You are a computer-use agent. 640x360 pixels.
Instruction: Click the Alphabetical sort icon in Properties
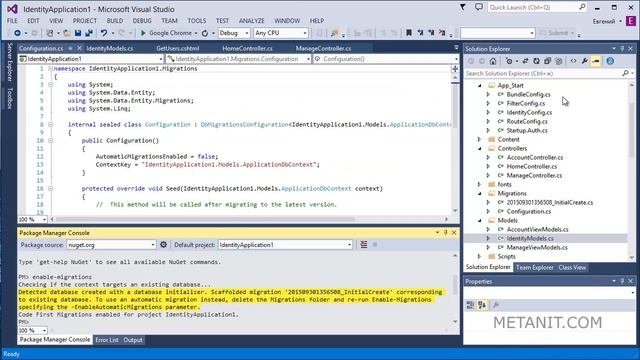point(482,305)
